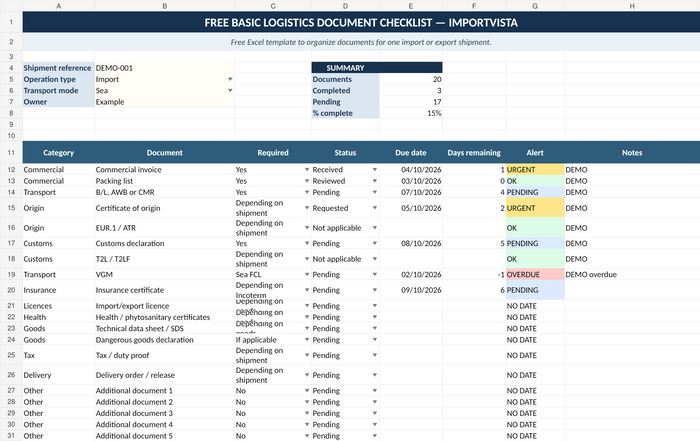Viewport: 700px width, 441px height.
Task: Select the Pending count cell showing 17
Action: pyautogui.click(x=411, y=102)
